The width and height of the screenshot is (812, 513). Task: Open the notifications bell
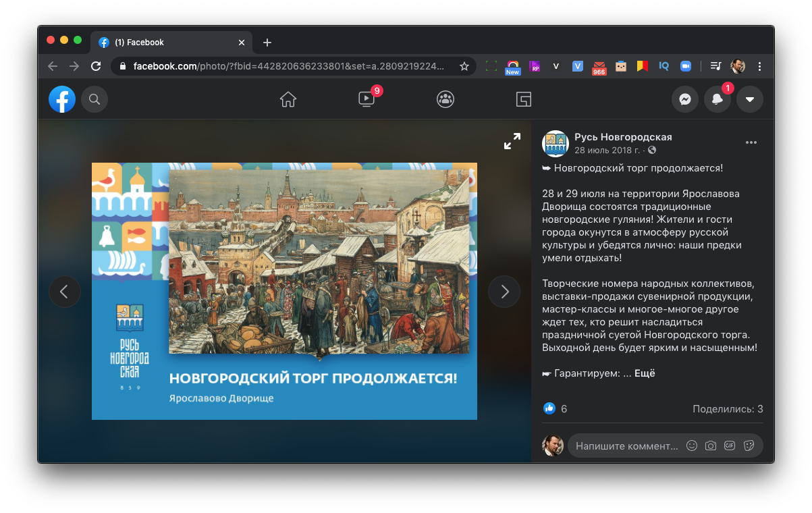(x=718, y=100)
